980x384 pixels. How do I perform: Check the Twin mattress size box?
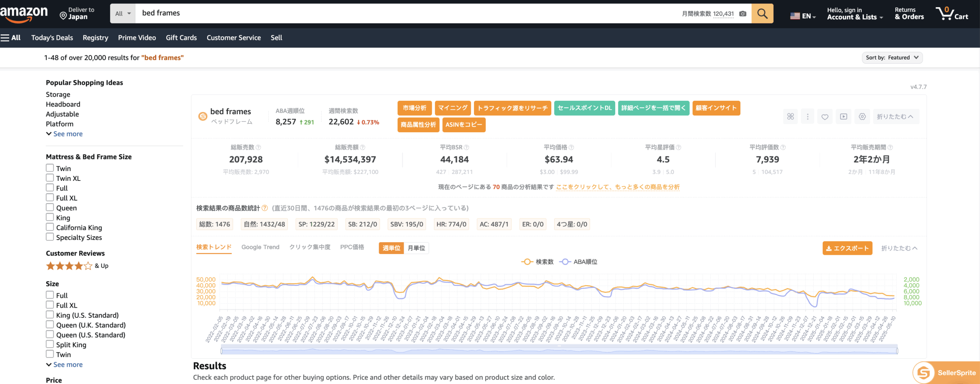tap(50, 168)
